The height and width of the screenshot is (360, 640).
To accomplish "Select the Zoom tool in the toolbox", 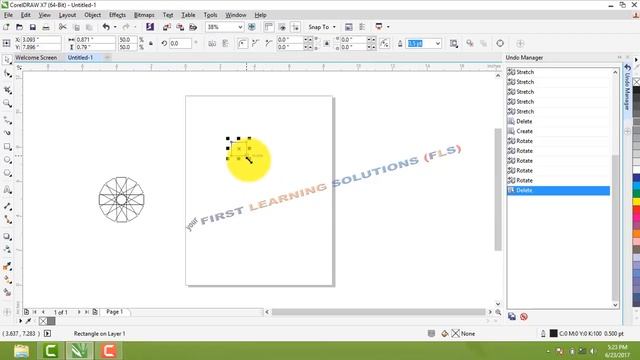I will pyautogui.click(x=7, y=104).
